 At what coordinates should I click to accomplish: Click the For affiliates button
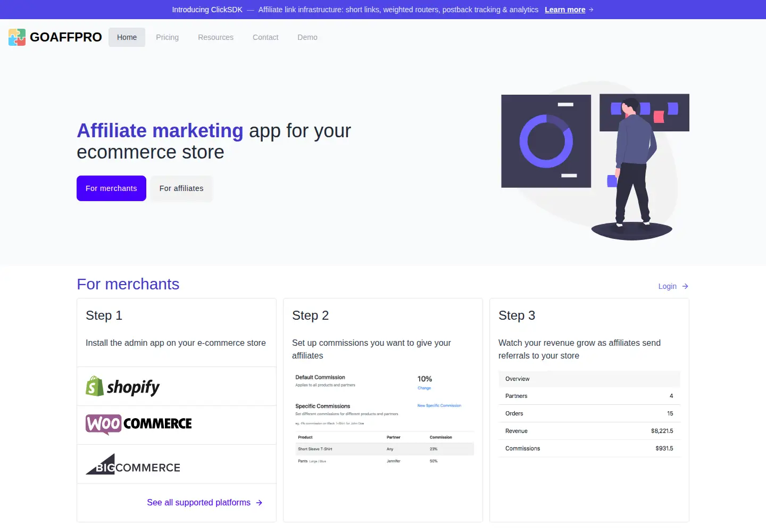pyautogui.click(x=181, y=188)
